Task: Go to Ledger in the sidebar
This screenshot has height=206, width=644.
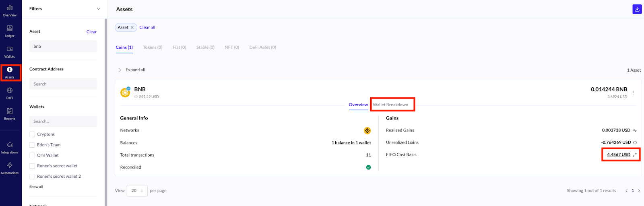Action: (10, 31)
